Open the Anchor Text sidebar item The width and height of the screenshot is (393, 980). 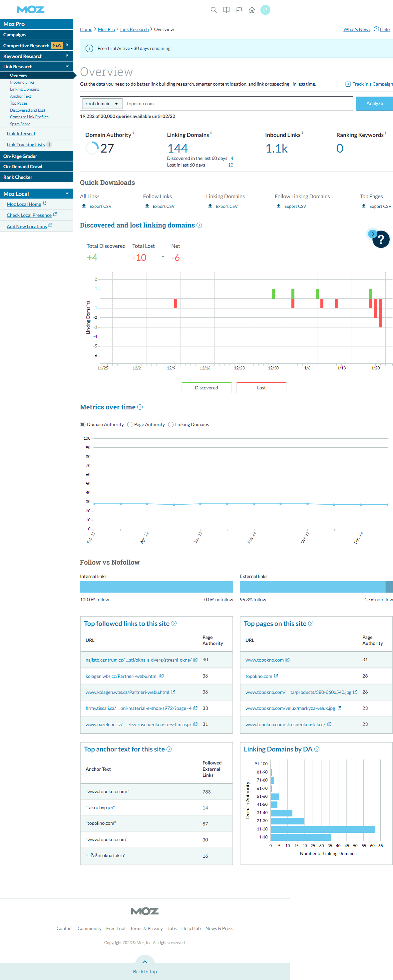pos(21,96)
